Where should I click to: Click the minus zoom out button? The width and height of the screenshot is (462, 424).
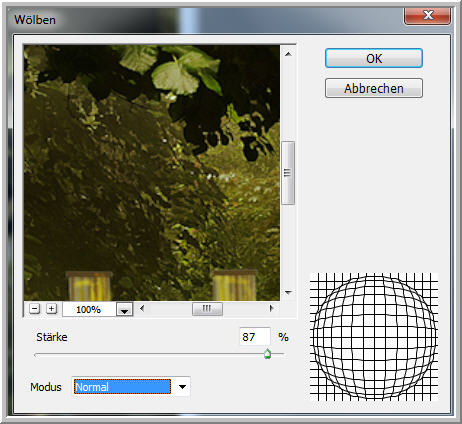click(x=35, y=309)
